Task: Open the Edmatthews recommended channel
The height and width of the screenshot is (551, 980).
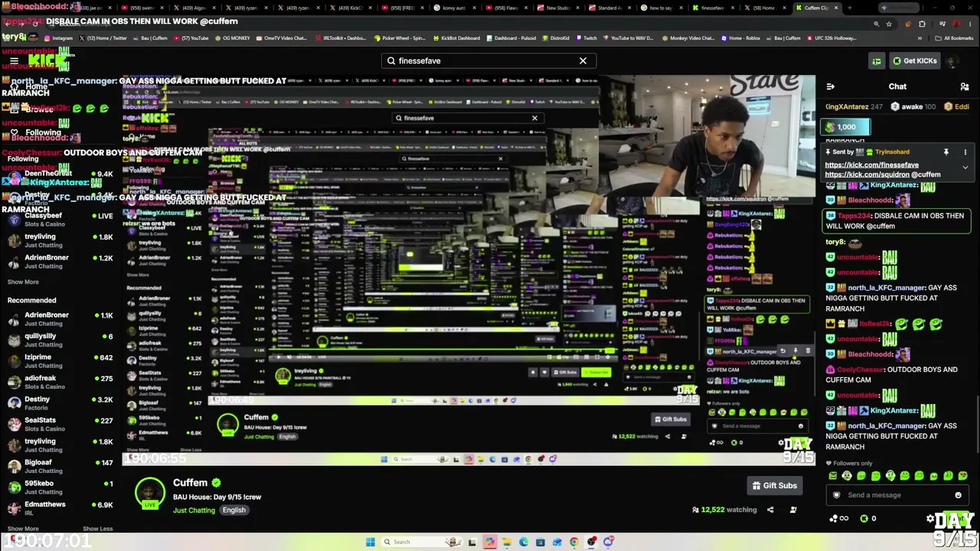Action: coord(60,508)
